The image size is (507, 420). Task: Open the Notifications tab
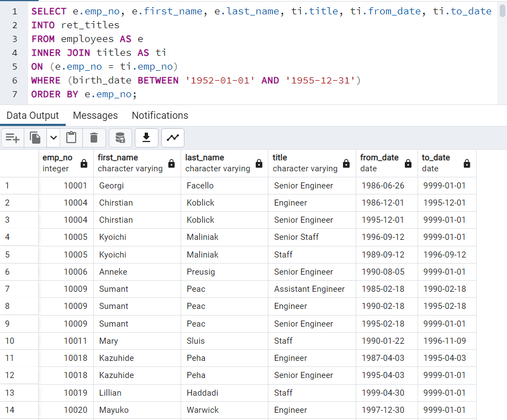pyautogui.click(x=160, y=116)
